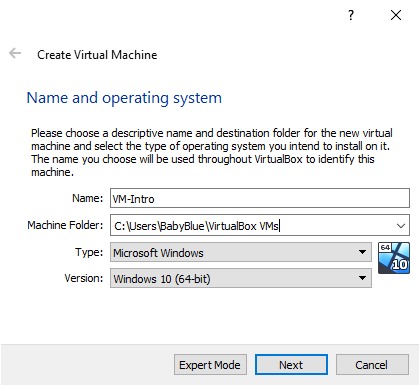Select the Microsoft Windows type combo box

(x=241, y=252)
